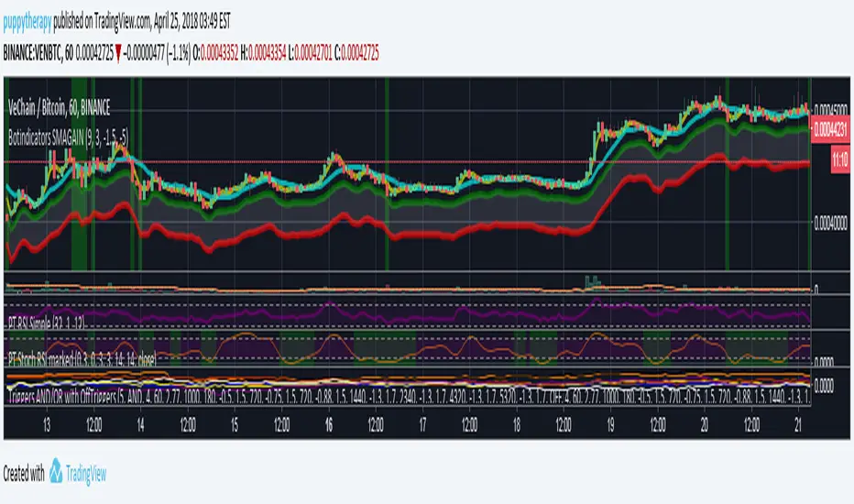
Task: Click date 18 on the time axis
Action: pyautogui.click(x=516, y=424)
